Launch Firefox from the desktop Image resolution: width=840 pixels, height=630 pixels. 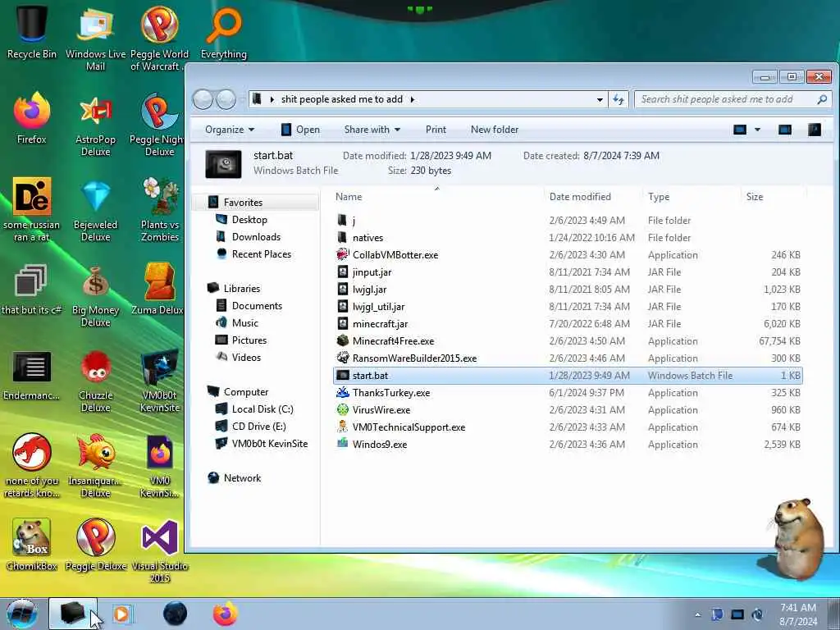coord(32,118)
